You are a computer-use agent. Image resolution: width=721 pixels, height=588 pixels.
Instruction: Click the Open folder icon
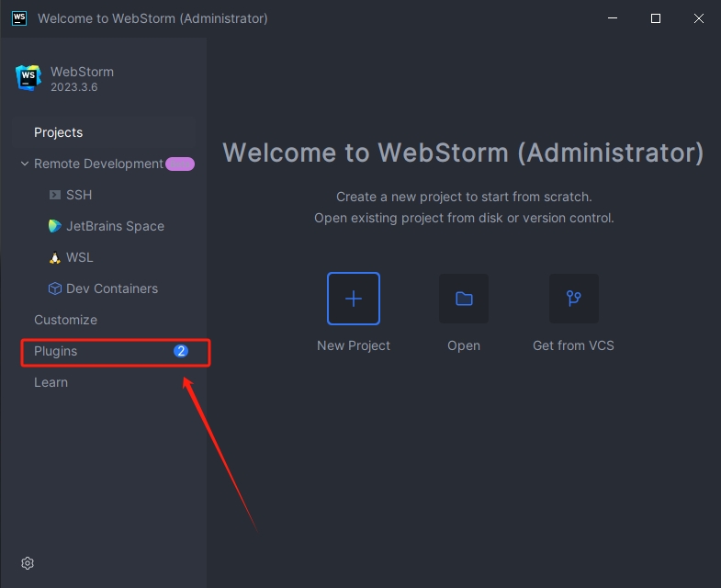(x=464, y=299)
